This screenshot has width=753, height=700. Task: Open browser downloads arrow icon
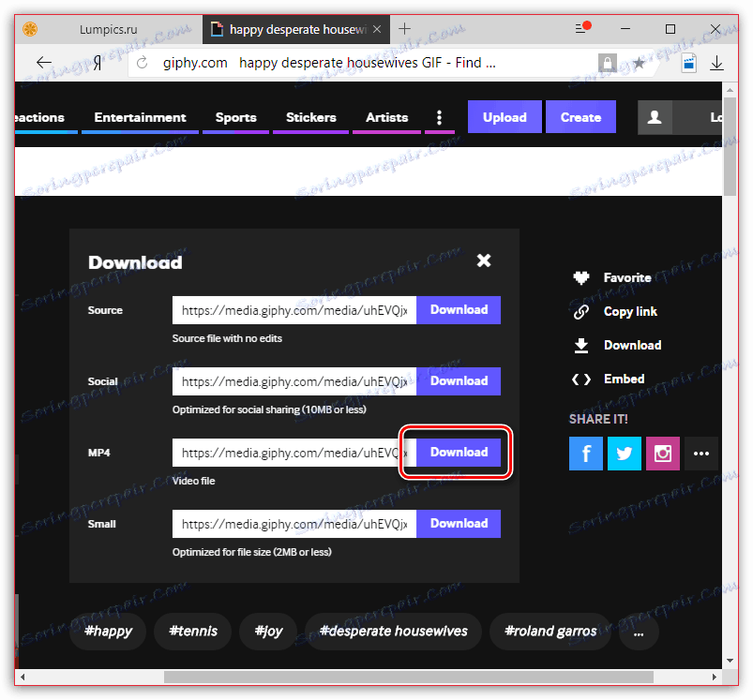pos(716,63)
